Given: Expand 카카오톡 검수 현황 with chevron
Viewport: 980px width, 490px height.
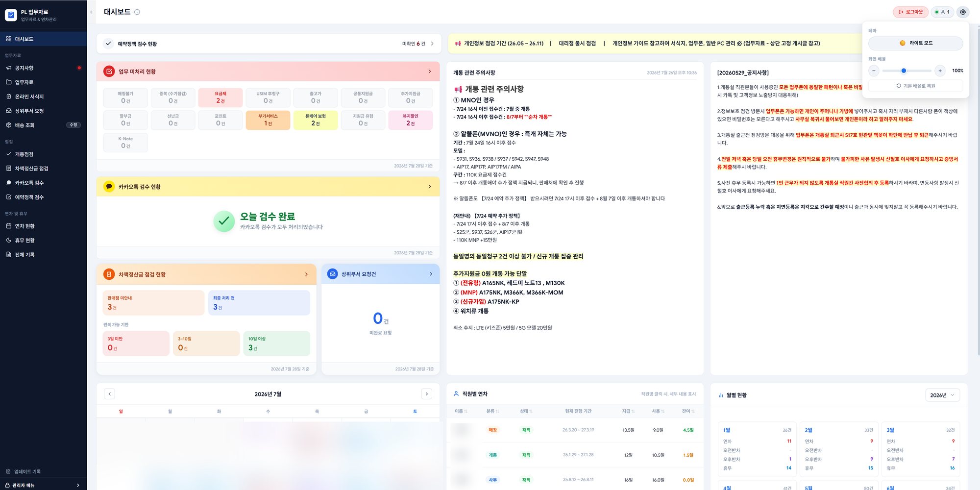Looking at the screenshot, I should click(430, 187).
